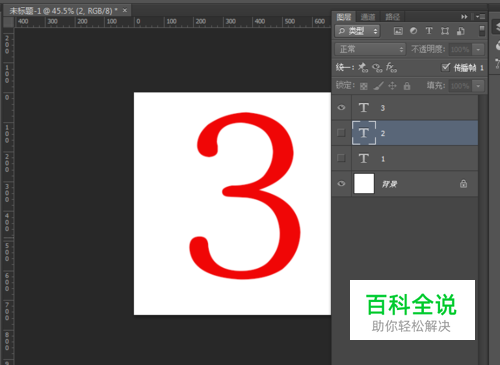This screenshot has width=500, height=365.
Task: Click the T thumbnail of layer 1
Action: [364, 158]
